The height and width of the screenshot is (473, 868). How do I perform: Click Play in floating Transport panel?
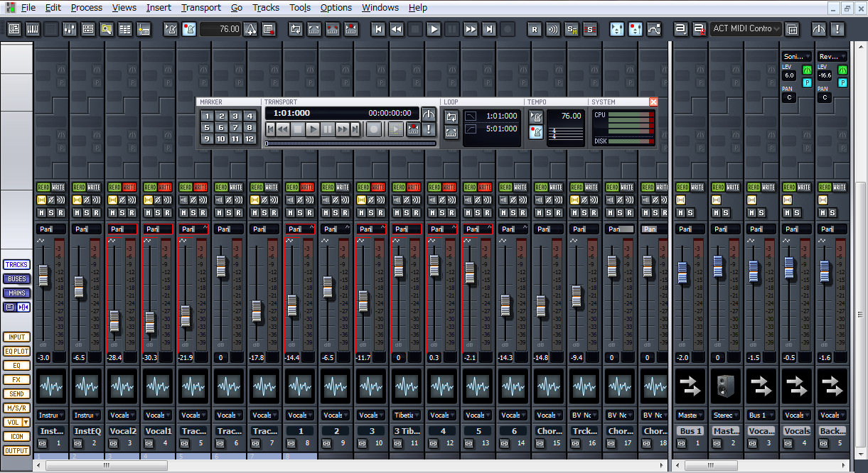coord(313,129)
